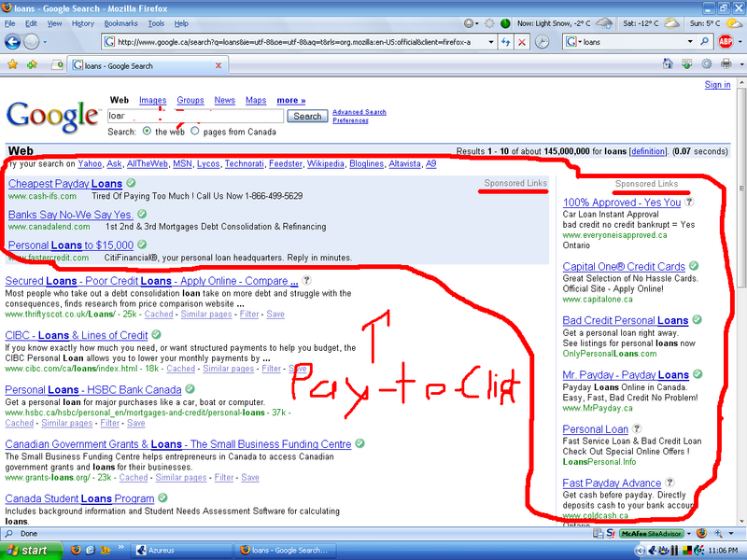
Task: Open the File menu
Action: click(x=9, y=23)
